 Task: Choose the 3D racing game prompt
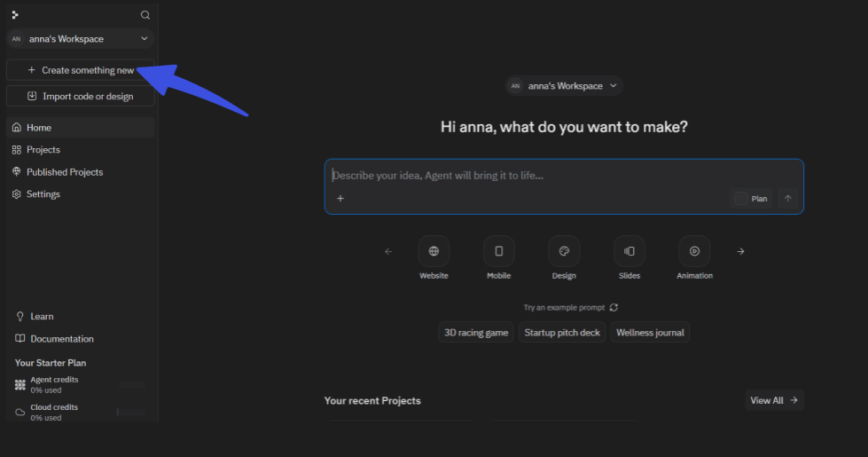(x=476, y=333)
